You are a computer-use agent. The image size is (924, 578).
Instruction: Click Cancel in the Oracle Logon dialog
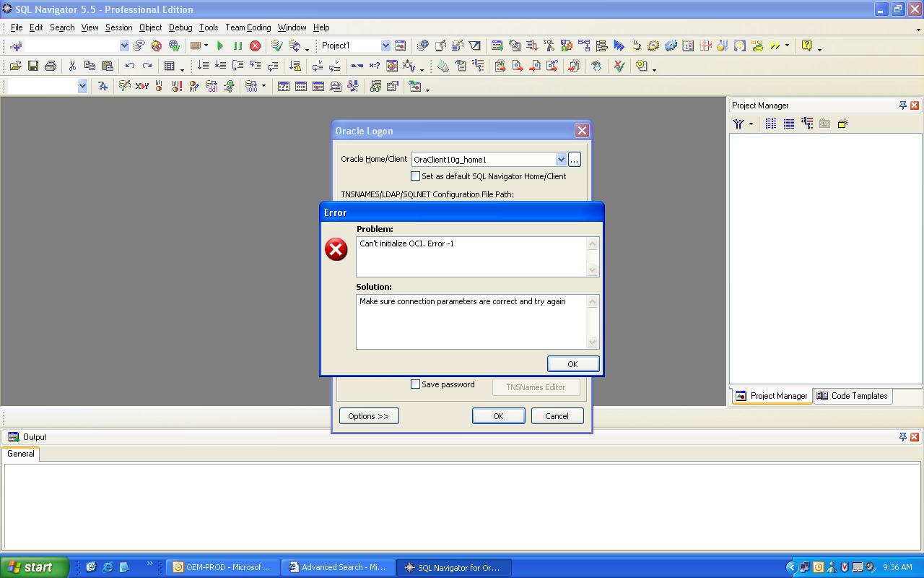point(557,416)
